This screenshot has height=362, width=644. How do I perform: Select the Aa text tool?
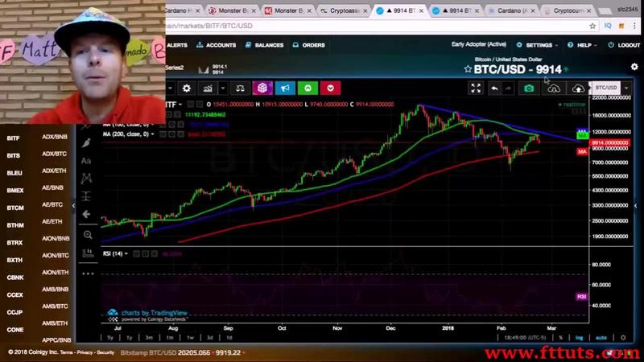point(86,160)
